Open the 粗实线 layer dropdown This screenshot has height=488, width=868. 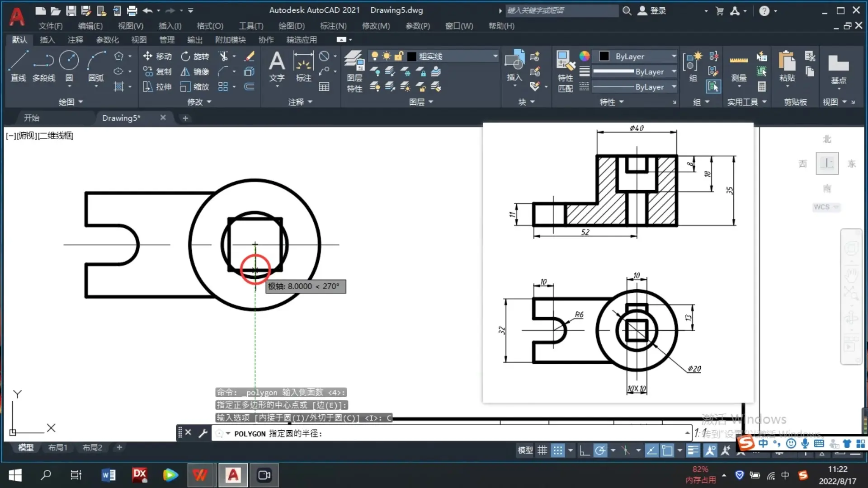pyautogui.click(x=495, y=56)
